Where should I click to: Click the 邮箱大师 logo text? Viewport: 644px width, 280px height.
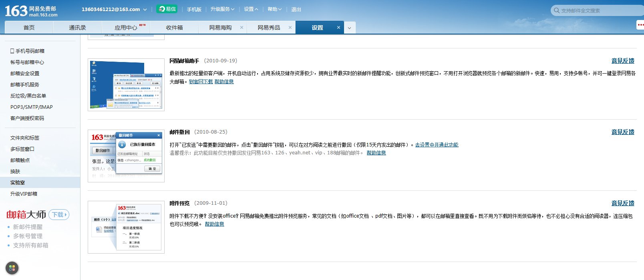(26, 215)
